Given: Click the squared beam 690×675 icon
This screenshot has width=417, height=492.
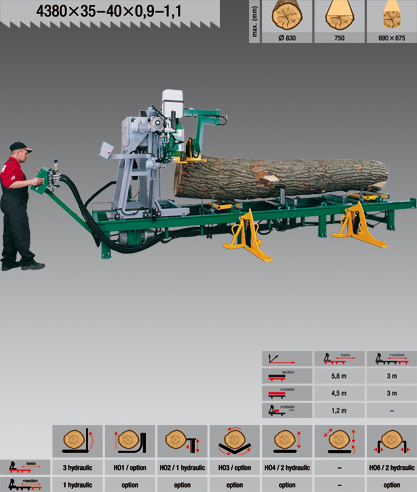Looking at the screenshot, I should (392, 16).
